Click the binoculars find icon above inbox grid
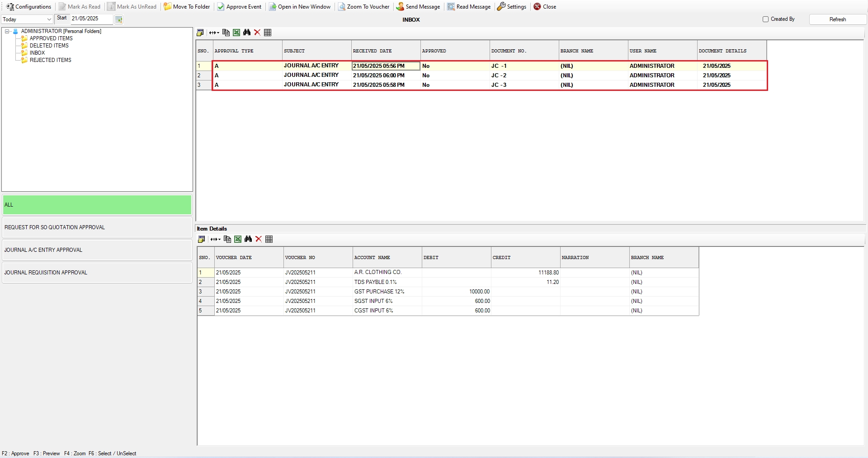The width and height of the screenshot is (868, 458). (x=247, y=33)
